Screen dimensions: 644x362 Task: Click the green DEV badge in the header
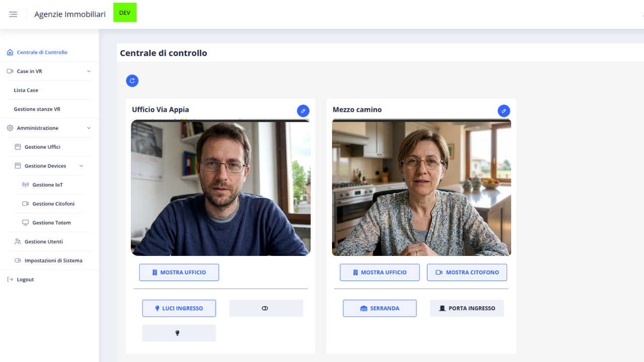(x=124, y=13)
